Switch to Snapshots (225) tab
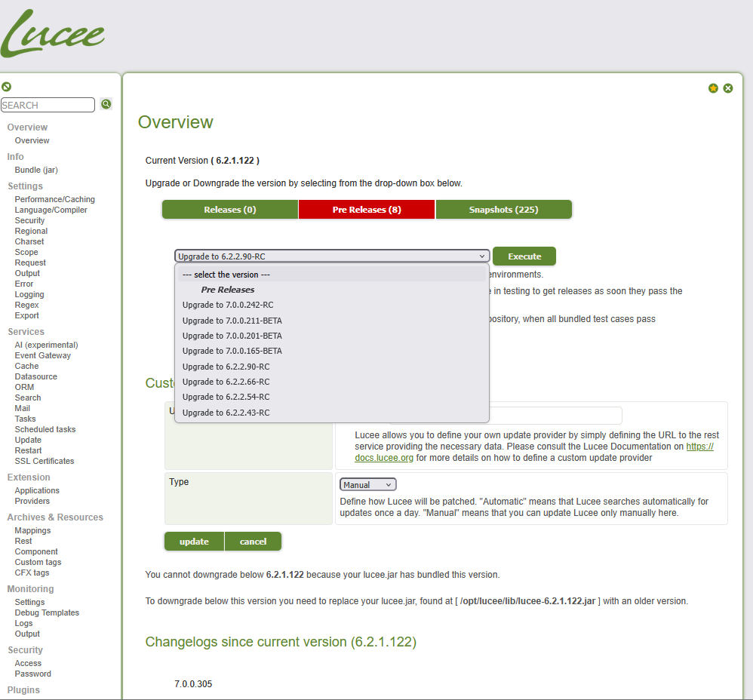The width and height of the screenshot is (753, 700). (504, 210)
